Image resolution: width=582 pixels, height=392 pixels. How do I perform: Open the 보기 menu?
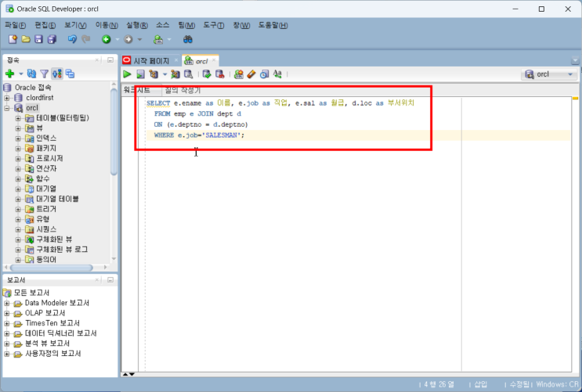coord(75,25)
